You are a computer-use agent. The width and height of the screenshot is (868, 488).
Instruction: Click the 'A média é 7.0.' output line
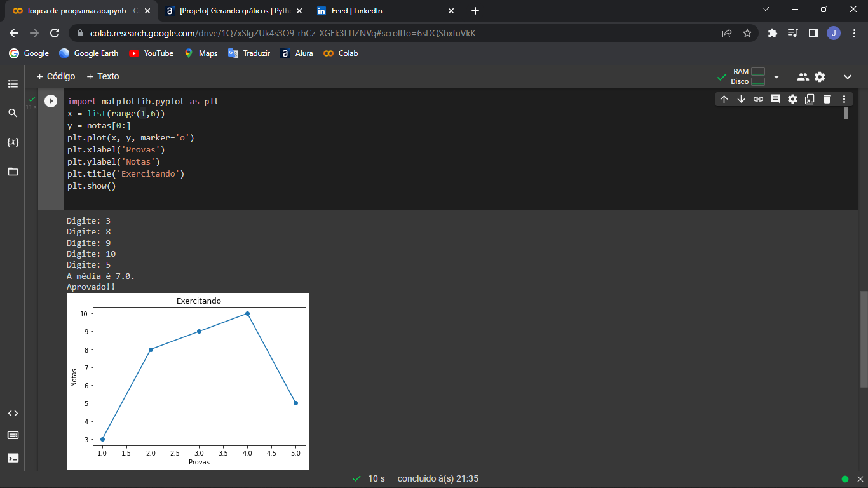(100, 276)
